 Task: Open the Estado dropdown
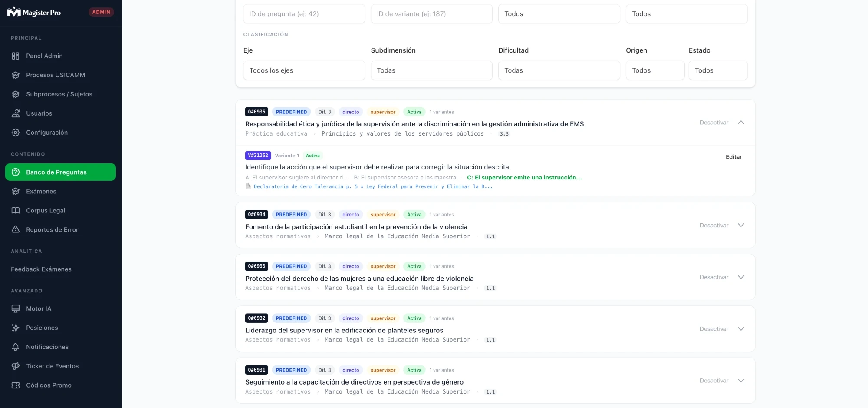pyautogui.click(x=718, y=70)
